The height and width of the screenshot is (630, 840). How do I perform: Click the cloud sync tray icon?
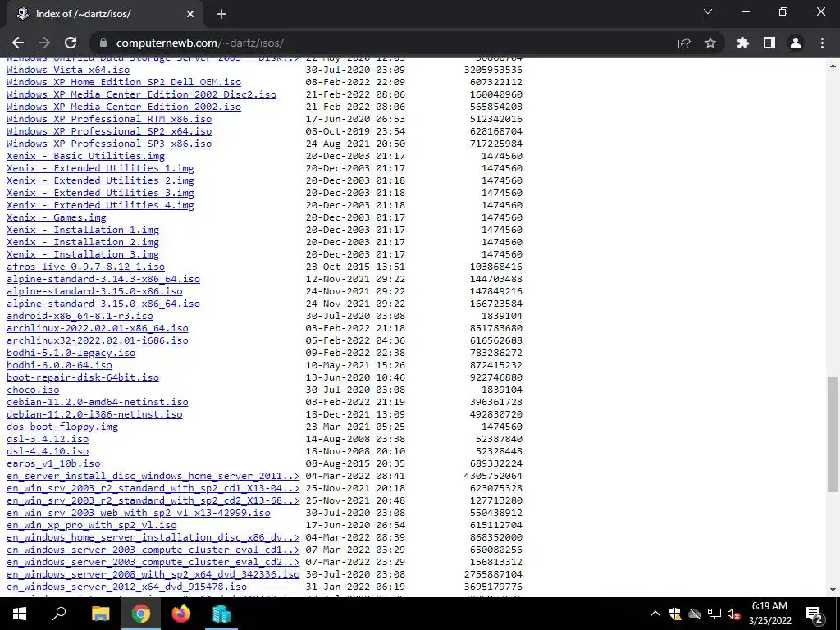(695, 614)
